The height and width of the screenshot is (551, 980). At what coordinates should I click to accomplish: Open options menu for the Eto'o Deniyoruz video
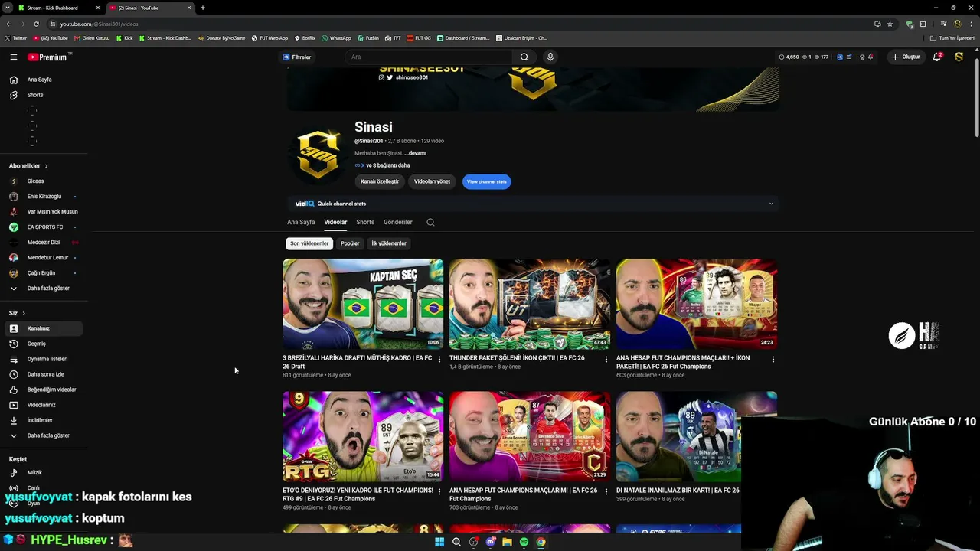439,491
